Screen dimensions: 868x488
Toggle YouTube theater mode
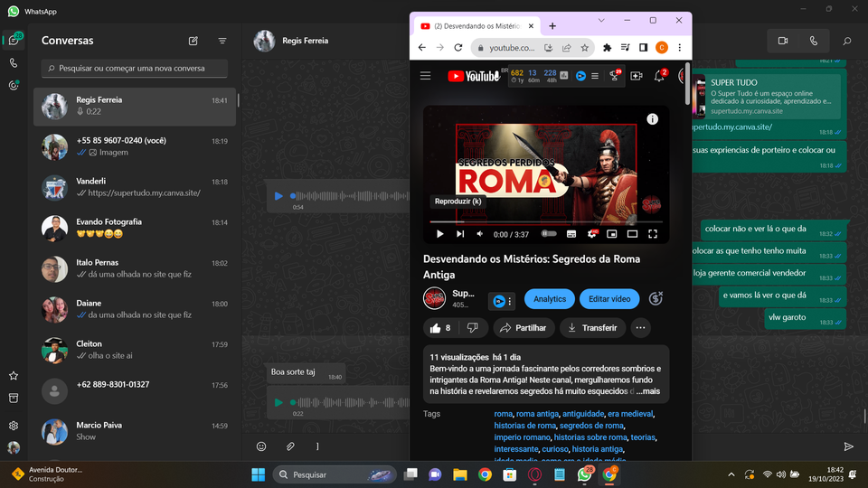[x=632, y=234]
